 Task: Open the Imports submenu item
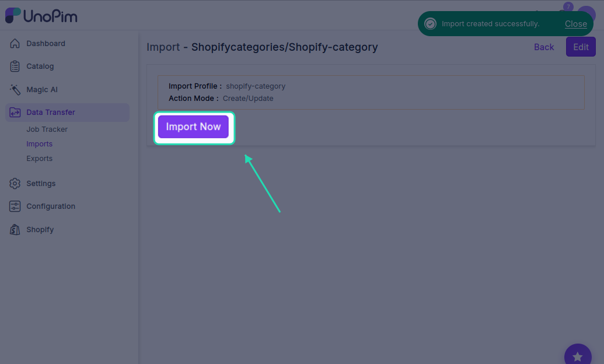click(39, 144)
